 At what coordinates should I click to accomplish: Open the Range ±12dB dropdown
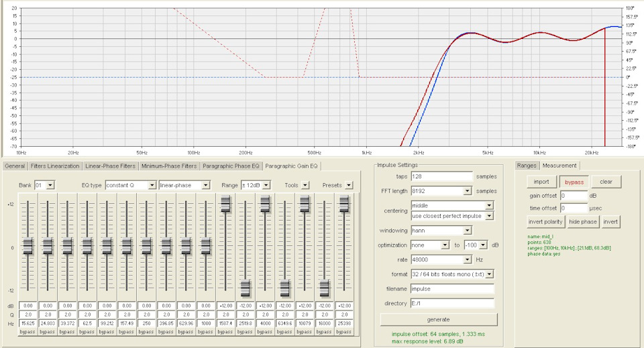[x=266, y=185]
